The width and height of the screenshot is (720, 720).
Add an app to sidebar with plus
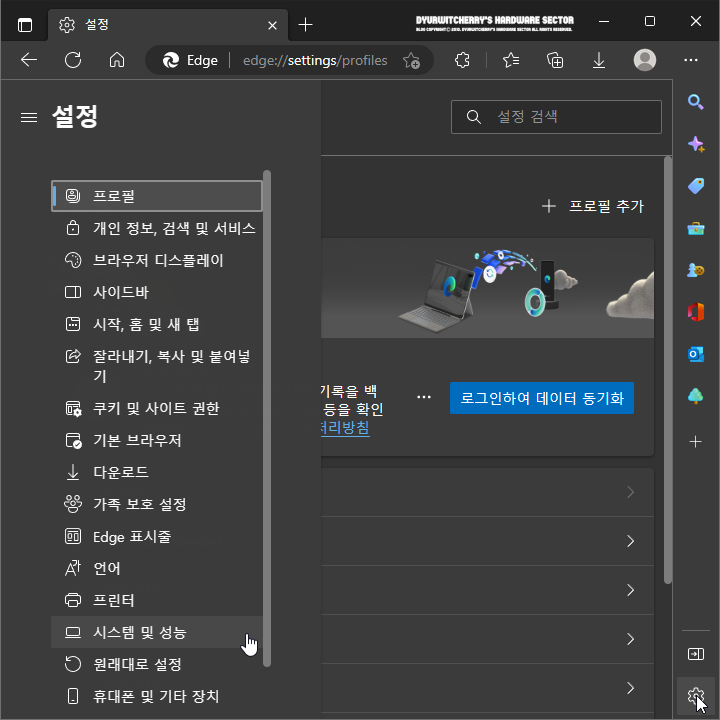(696, 442)
